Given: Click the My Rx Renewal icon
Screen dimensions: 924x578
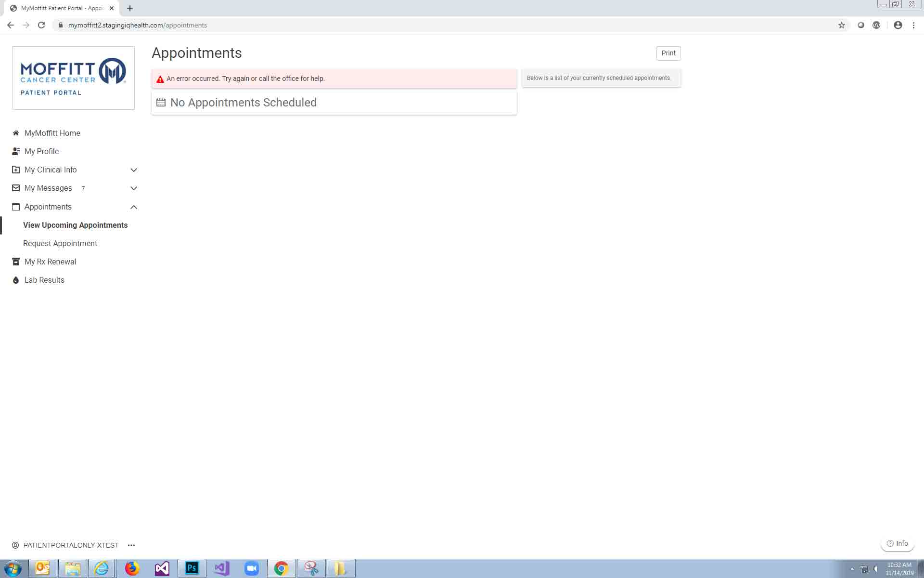Looking at the screenshot, I should pyautogui.click(x=16, y=262).
